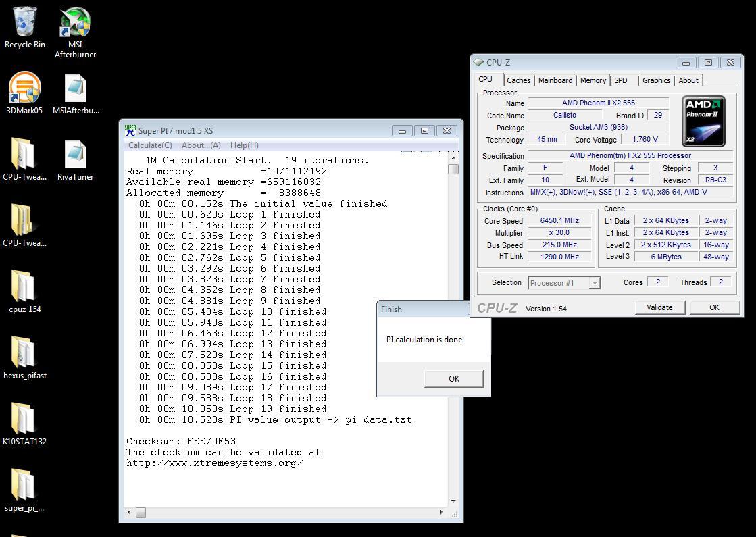The width and height of the screenshot is (756, 537).
Task: Switch to the SPD tab
Action: click(621, 80)
